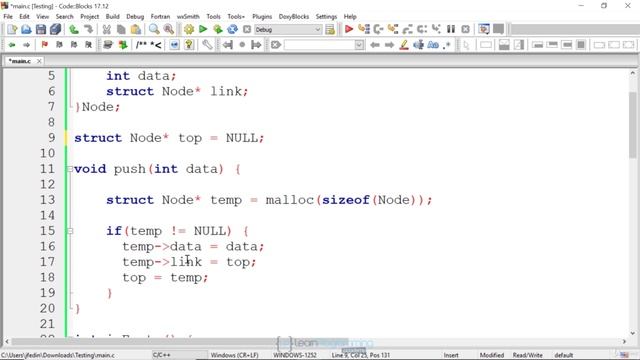
Task: Stop the debugger with the stop icon
Action: [466, 29]
